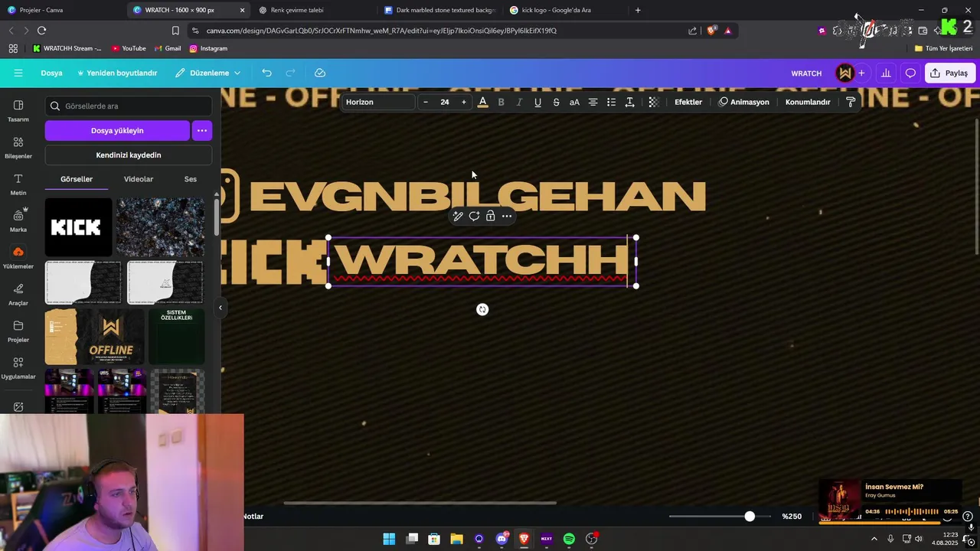Open Notlar notes at the bottom
980x551 pixels.
[253, 517]
